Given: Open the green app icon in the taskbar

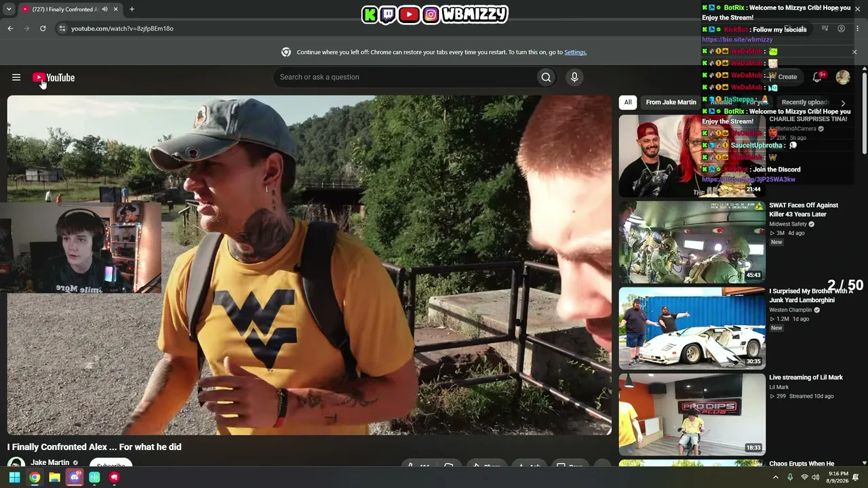Looking at the screenshot, I should click(x=94, y=477).
